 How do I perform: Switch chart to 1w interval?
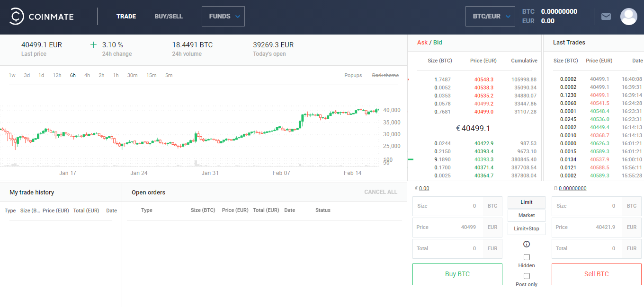pos(12,75)
